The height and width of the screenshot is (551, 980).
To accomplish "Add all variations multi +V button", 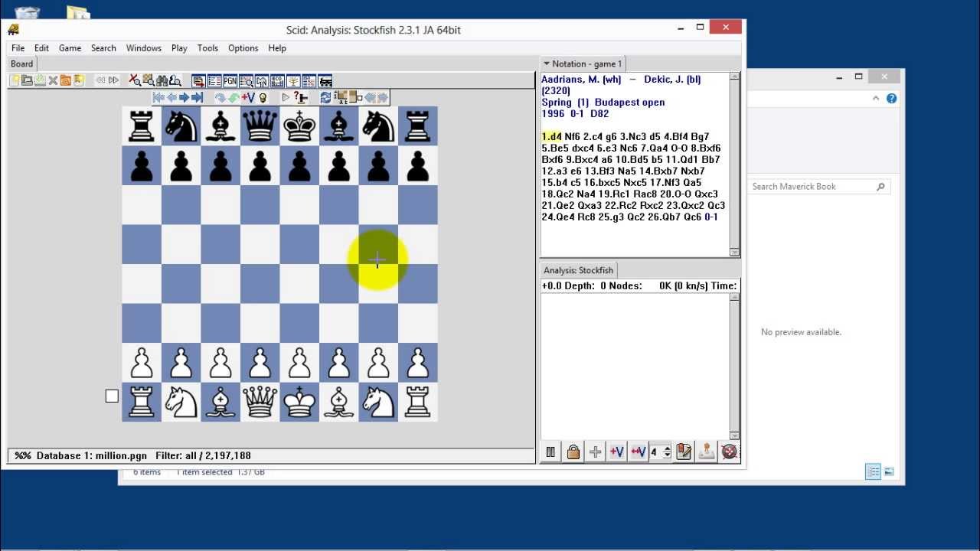I will coord(637,452).
